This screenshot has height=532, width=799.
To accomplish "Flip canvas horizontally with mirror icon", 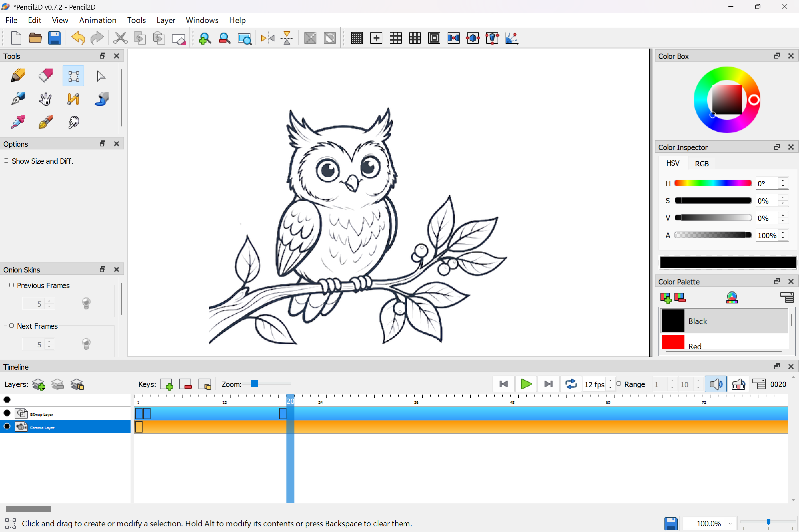I will 267,38.
